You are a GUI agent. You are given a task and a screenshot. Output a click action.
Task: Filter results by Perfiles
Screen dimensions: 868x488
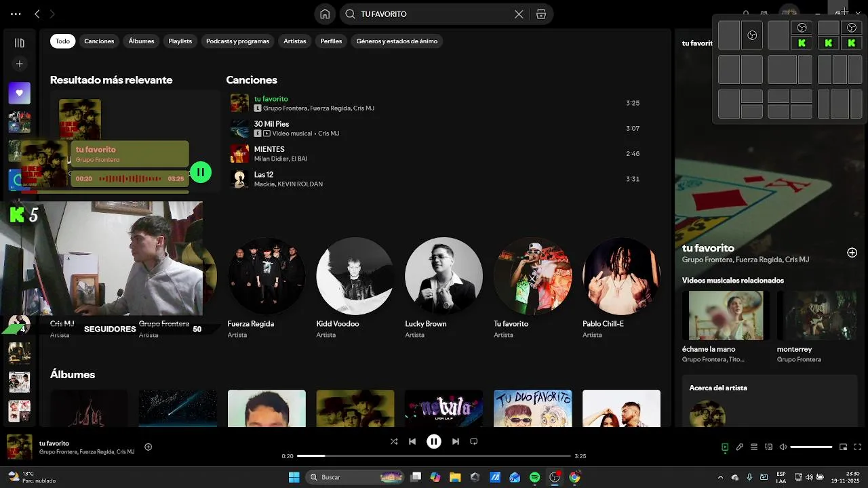pyautogui.click(x=331, y=41)
